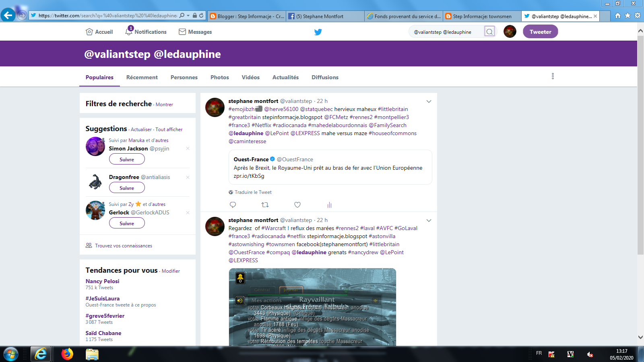Click Tout afficher in Suggestions
The width and height of the screenshot is (644, 362).
coord(169,130)
